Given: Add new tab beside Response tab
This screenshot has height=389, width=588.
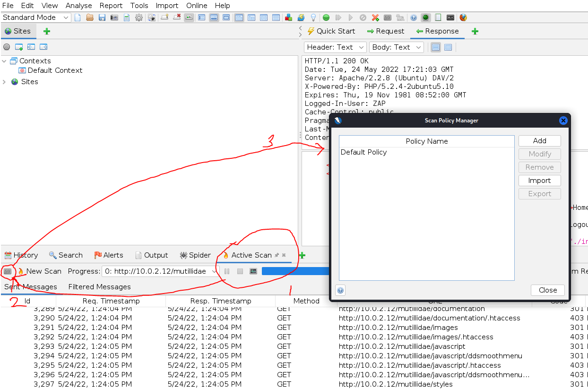Looking at the screenshot, I should tap(475, 31).
